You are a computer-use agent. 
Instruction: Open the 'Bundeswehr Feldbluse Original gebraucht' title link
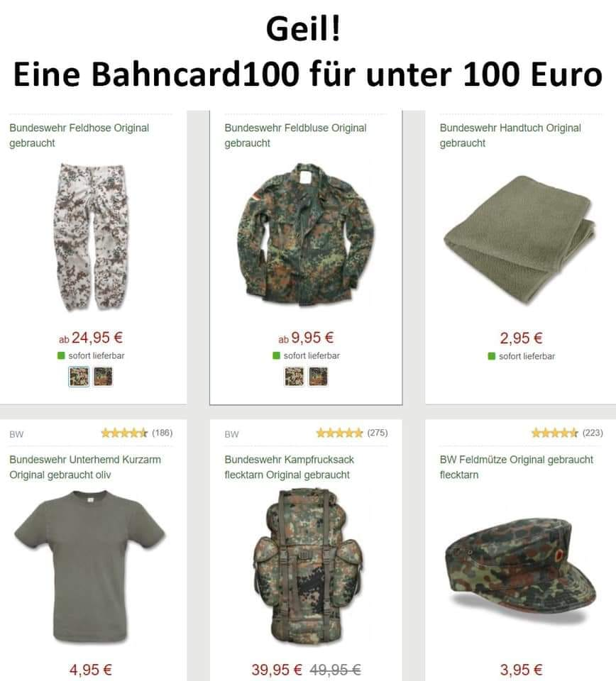pos(295,135)
